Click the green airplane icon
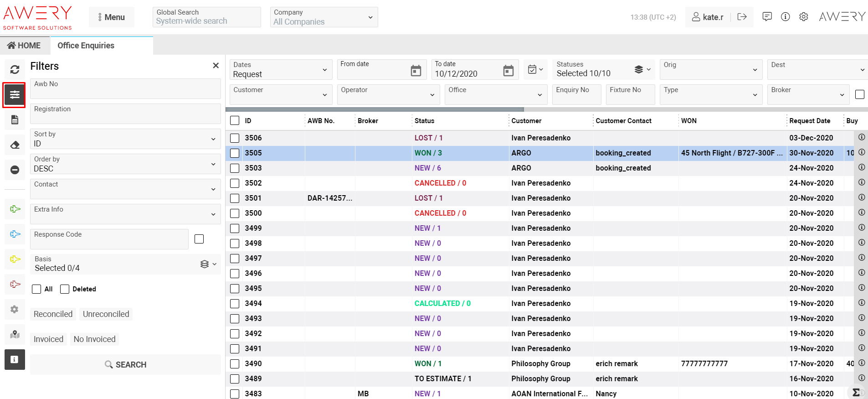Screen dimensions: 868x399 click(x=15, y=209)
